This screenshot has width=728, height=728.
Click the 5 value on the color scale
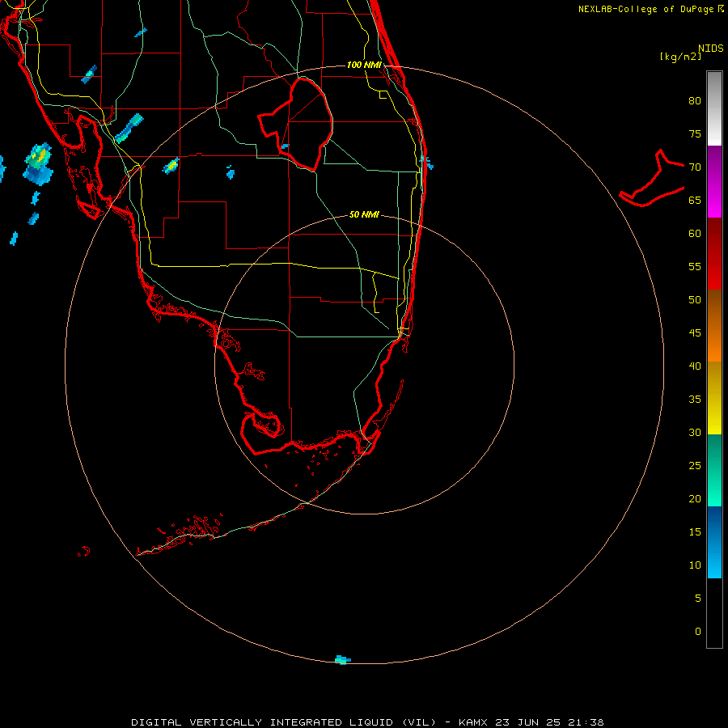point(698,598)
